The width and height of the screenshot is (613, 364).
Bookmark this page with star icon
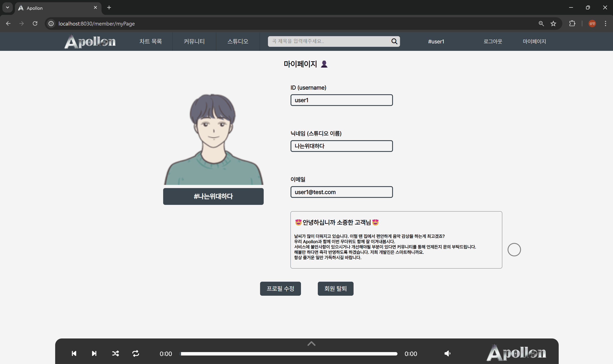click(x=553, y=24)
